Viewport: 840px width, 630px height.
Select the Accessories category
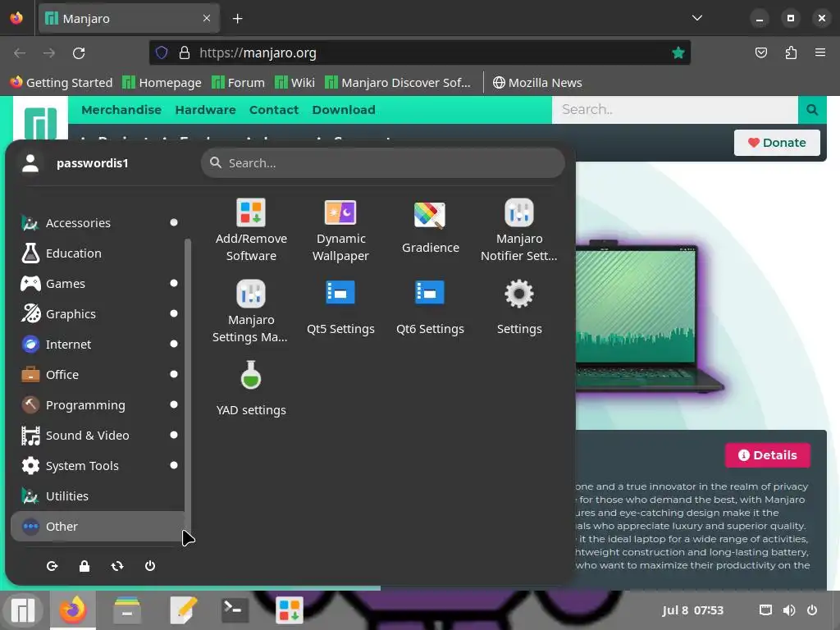(x=98, y=223)
